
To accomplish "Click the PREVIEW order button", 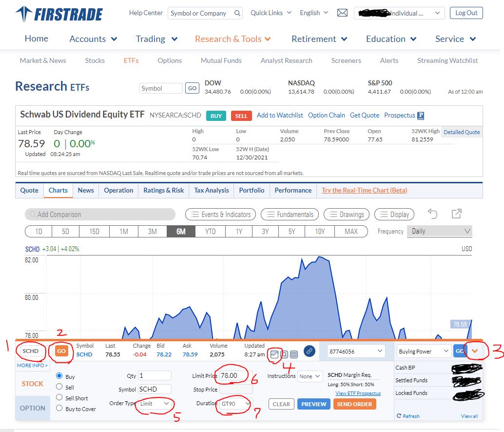I will click(314, 404).
